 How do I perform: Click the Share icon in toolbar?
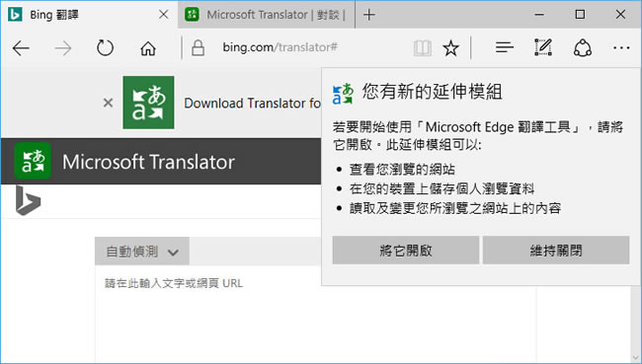pyautogui.click(x=582, y=48)
